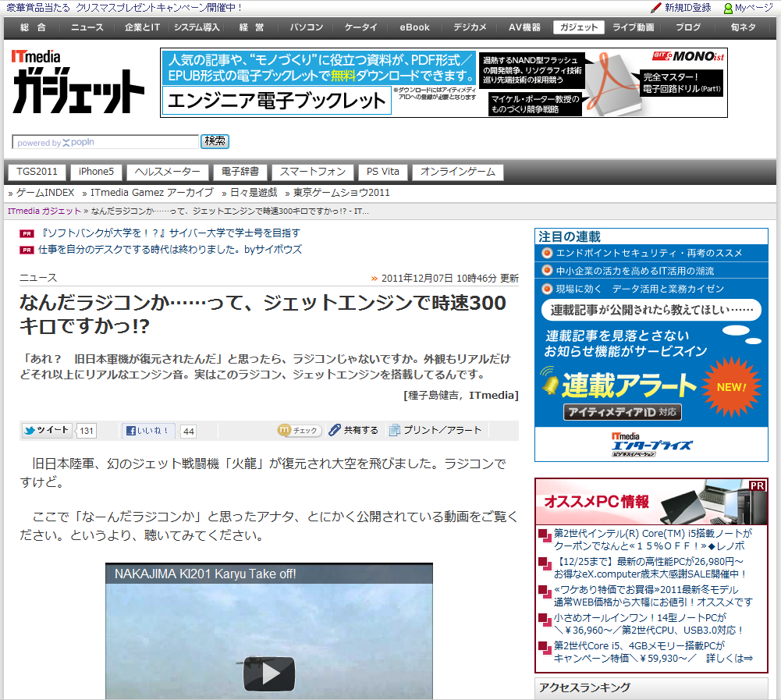Image resolution: width=781 pixels, height=700 pixels.
Task: Click the ITmedia ガジェット logo
Action: (78, 82)
